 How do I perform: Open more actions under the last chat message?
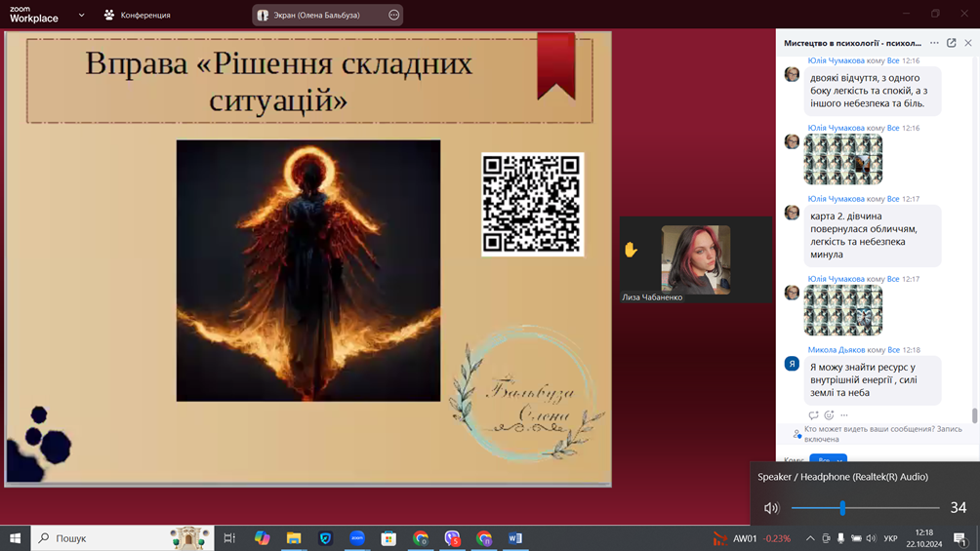click(x=844, y=415)
